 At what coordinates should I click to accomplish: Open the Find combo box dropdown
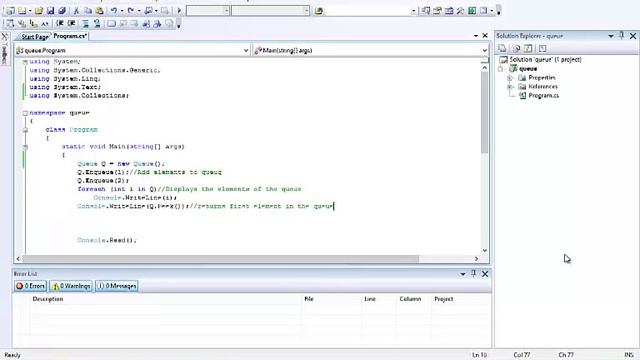[413, 11]
